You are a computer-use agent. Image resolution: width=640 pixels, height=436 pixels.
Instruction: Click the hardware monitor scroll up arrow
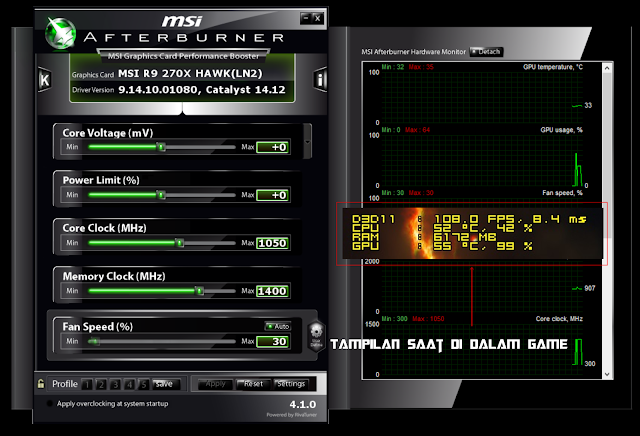[607, 68]
